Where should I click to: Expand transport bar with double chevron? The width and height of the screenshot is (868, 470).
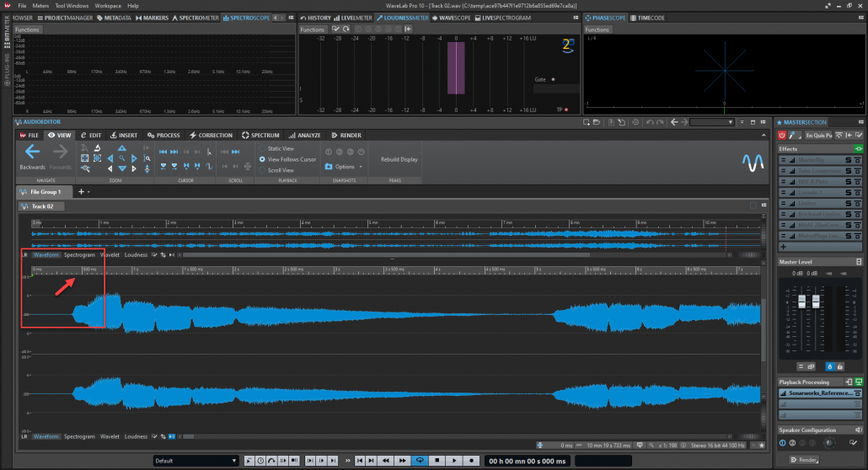point(348,461)
